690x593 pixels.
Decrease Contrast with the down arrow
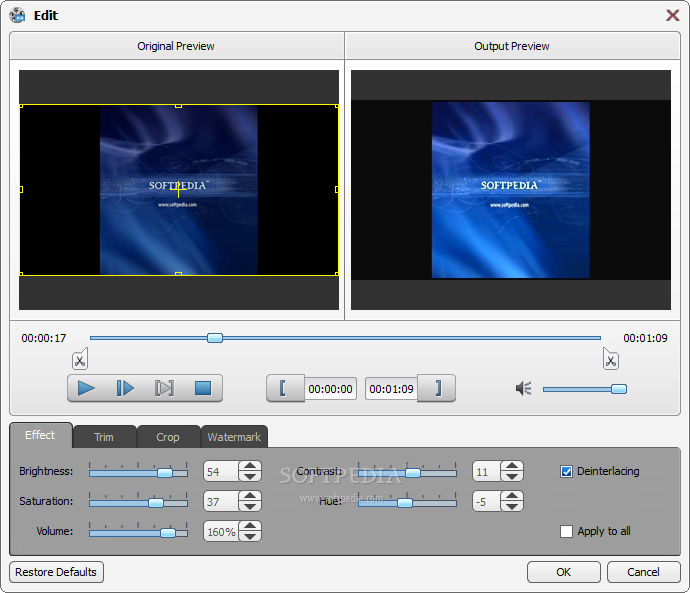click(512, 476)
